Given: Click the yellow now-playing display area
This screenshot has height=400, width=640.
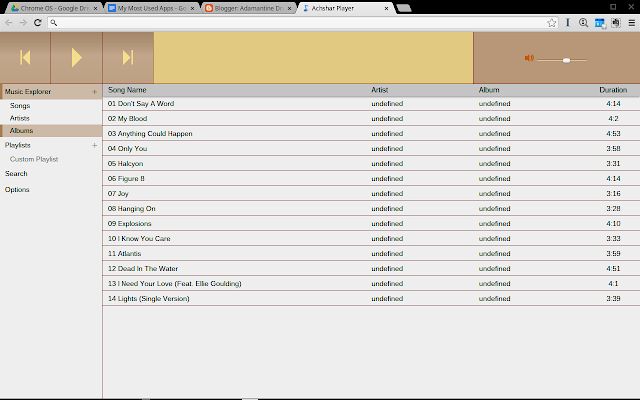Looking at the screenshot, I should [313, 58].
